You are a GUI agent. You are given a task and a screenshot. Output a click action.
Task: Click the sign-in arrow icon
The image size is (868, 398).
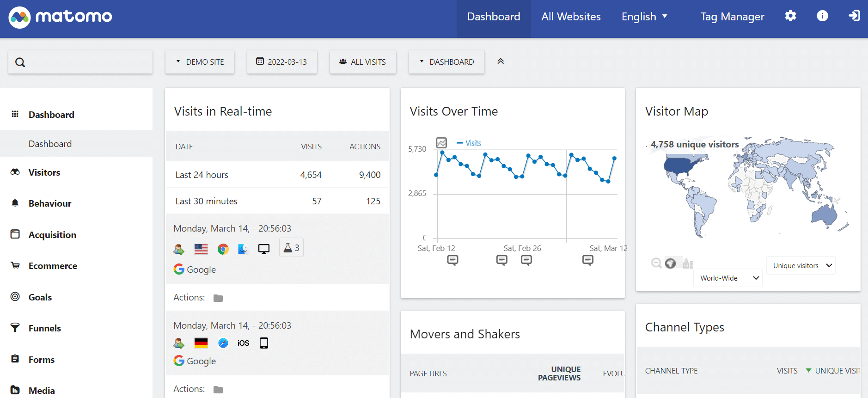point(854,16)
